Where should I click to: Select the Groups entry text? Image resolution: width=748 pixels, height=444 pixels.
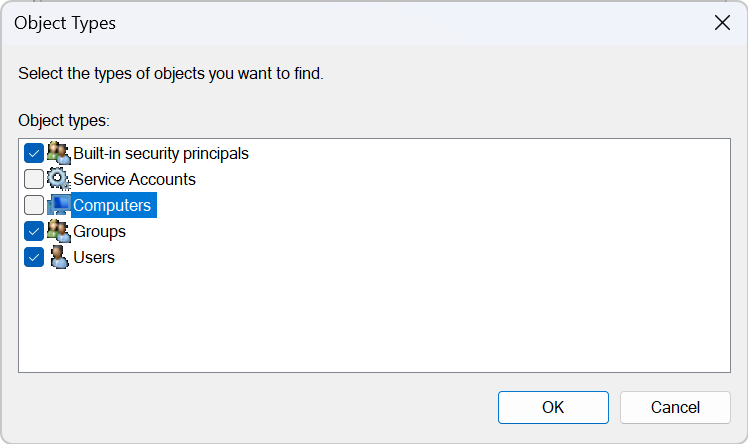click(99, 232)
